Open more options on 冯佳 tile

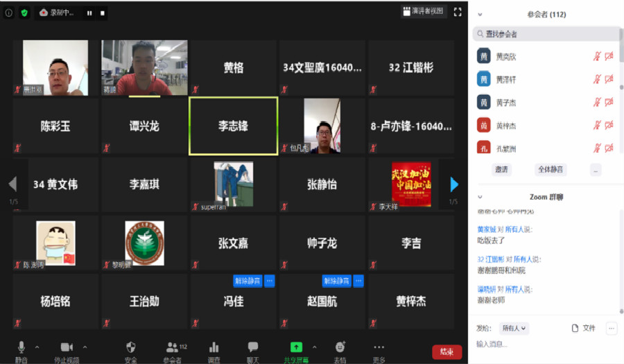270,281
